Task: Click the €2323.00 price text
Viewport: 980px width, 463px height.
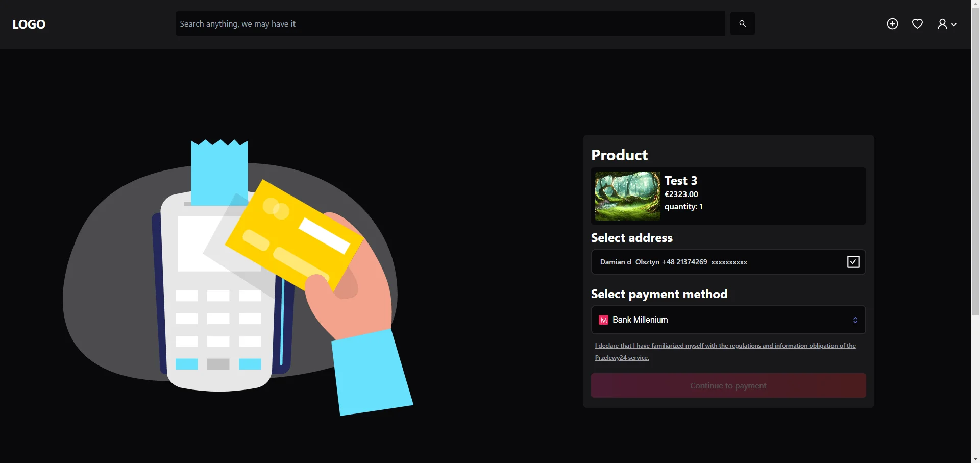Action: 681,194
